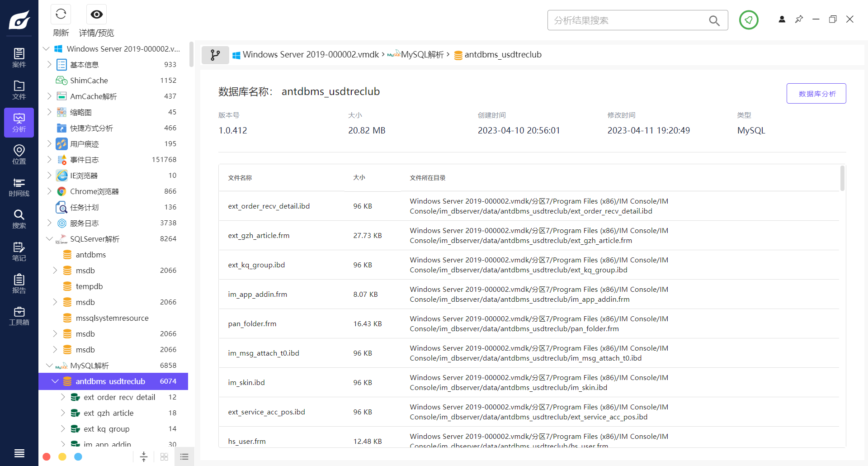Sort by 文件名称 column header
The height and width of the screenshot is (466, 868).
(x=240, y=178)
